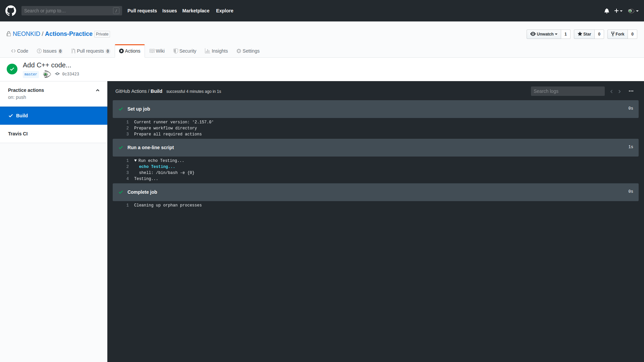644x362 pixels.
Task: Go to previous search result arrow
Action: click(x=611, y=92)
